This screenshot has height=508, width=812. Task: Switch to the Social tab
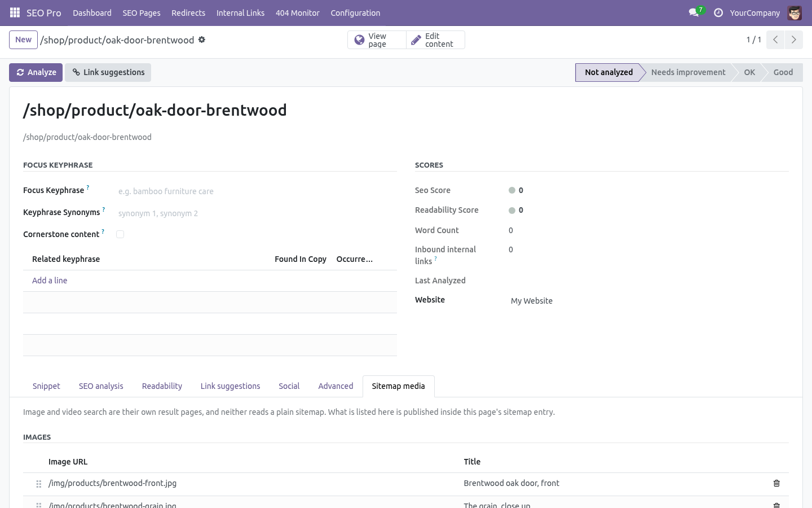click(x=289, y=386)
